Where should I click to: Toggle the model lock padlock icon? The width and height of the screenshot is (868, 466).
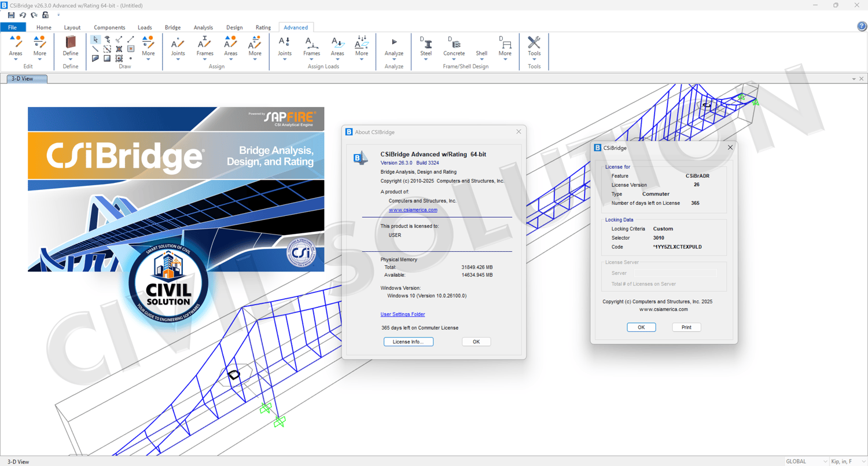pos(45,15)
